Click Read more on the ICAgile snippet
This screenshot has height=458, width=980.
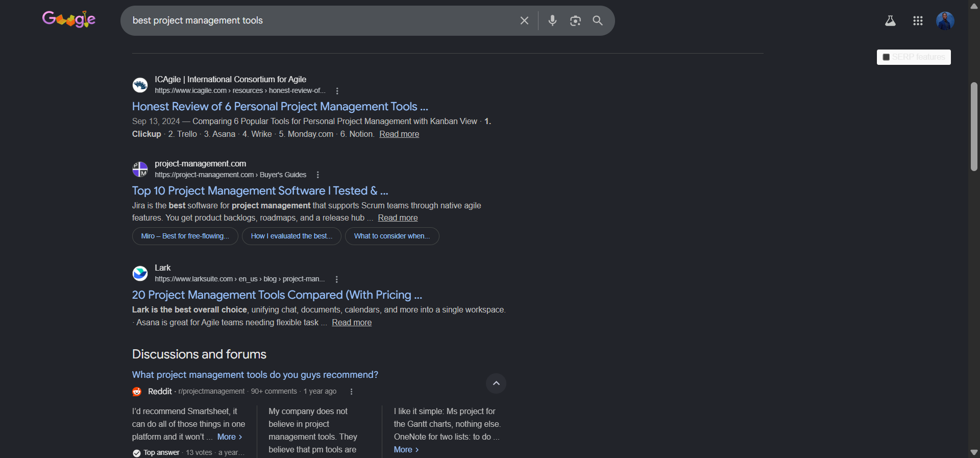pos(399,134)
